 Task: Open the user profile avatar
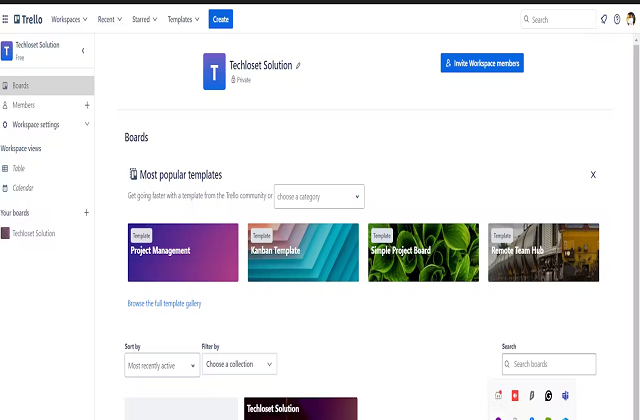(631, 19)
